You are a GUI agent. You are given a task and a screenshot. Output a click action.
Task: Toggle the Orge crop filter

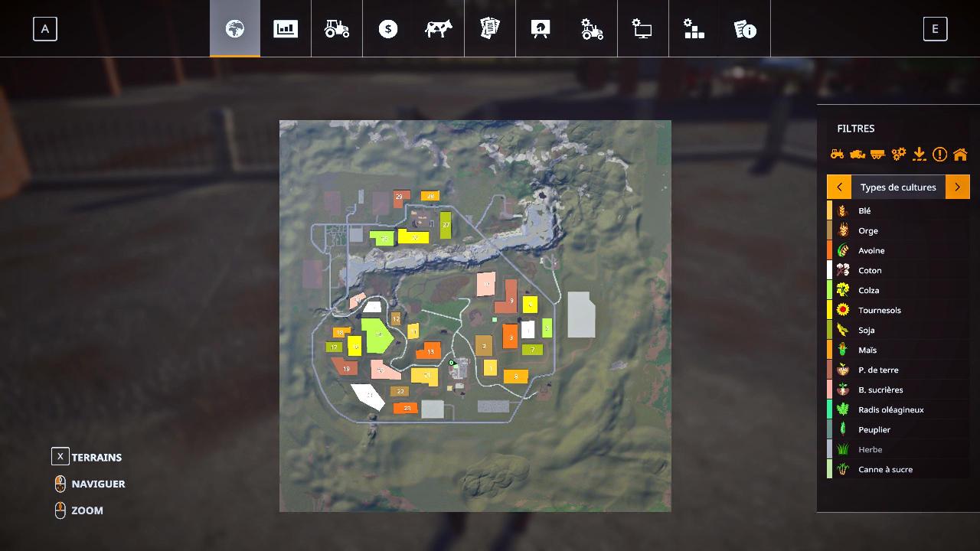(x=898, y=230)
